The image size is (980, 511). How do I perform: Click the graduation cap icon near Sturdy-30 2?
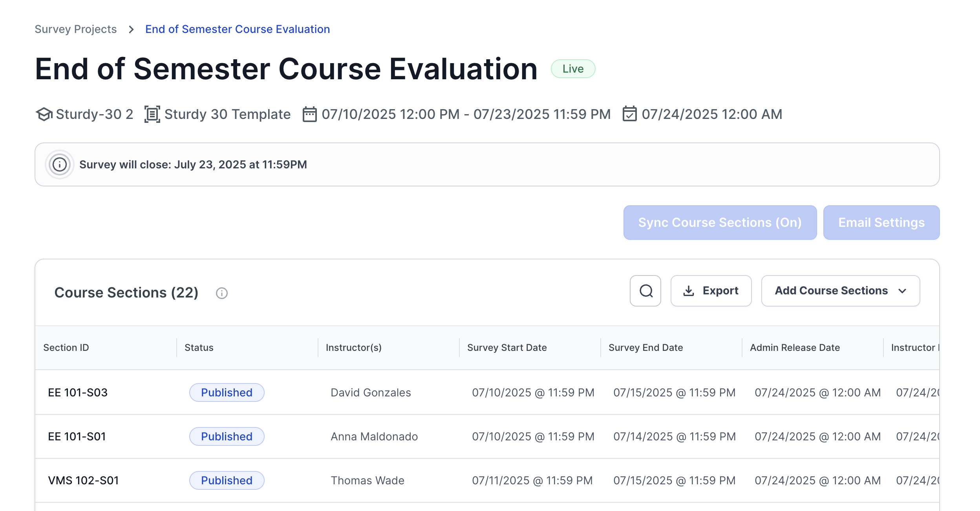44,114
